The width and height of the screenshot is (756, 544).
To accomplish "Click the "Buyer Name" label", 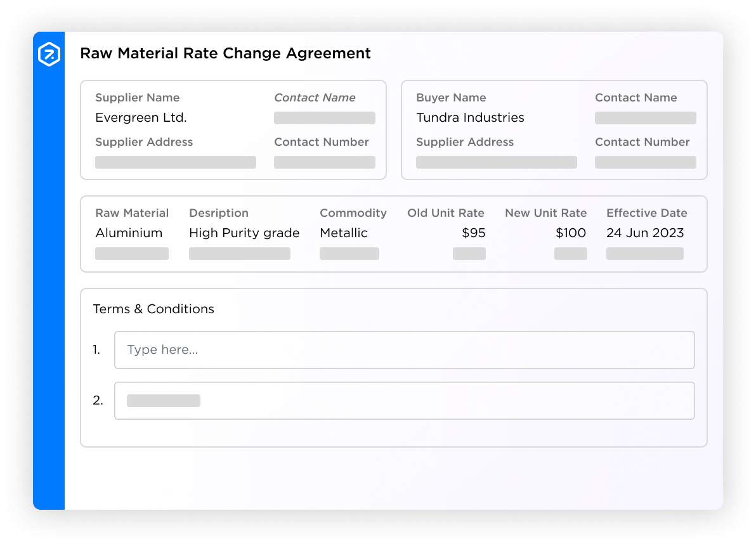I will click(x=451, y=98).
